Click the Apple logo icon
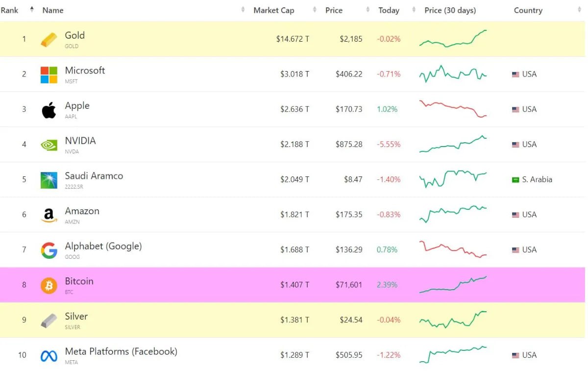Viewport: 588px width, 372px height. (49, 110)
